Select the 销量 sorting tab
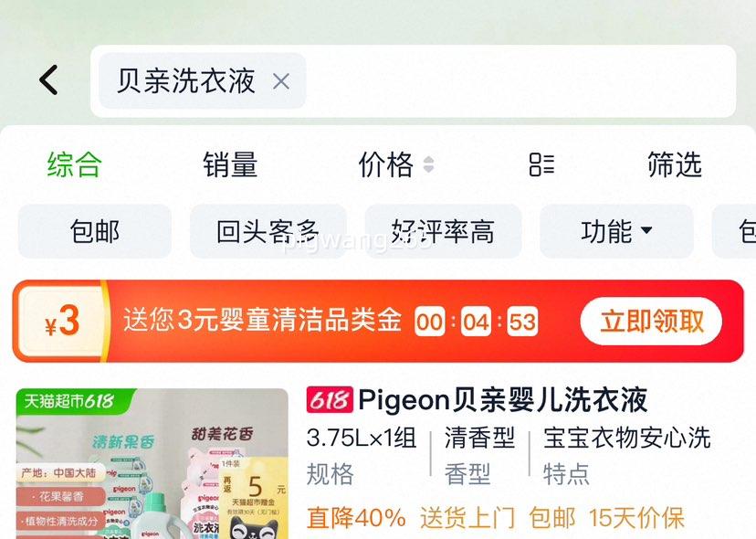 click(230, 164)
